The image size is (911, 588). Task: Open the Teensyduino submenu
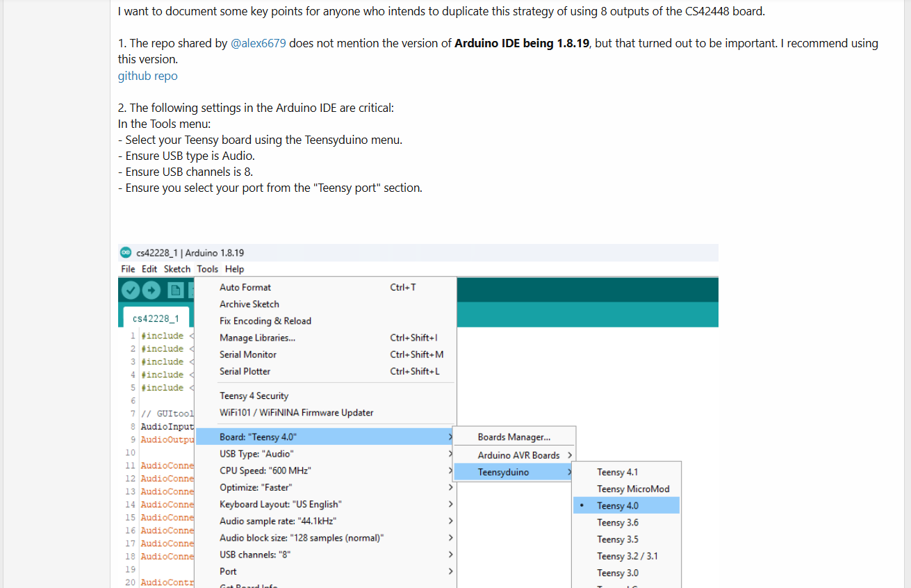point(512,472)
